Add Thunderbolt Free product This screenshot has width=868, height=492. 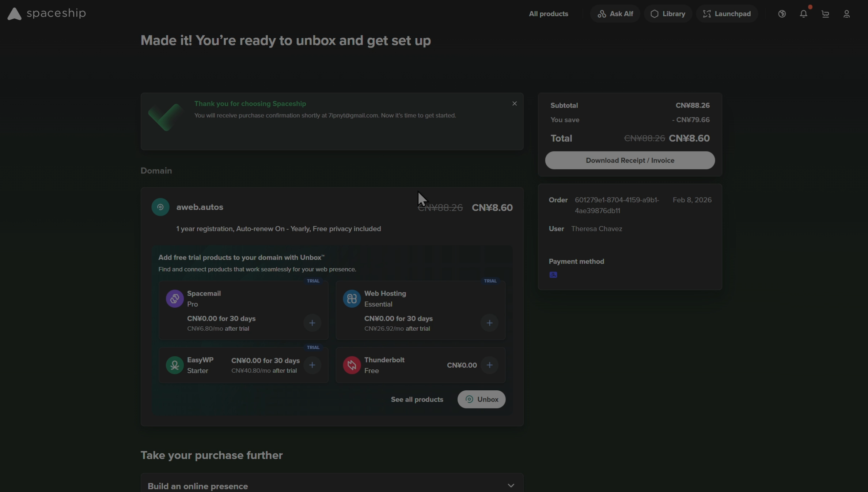click(x=489, y=365)
